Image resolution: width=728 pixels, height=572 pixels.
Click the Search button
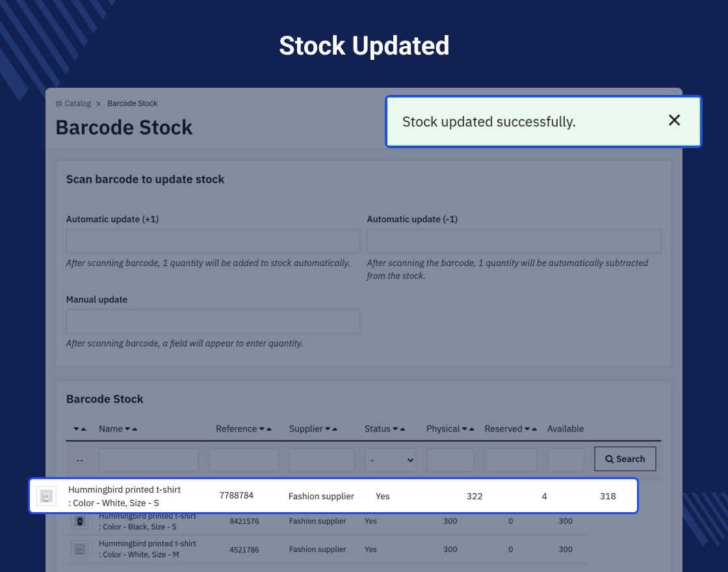click(x=625, y=459)
